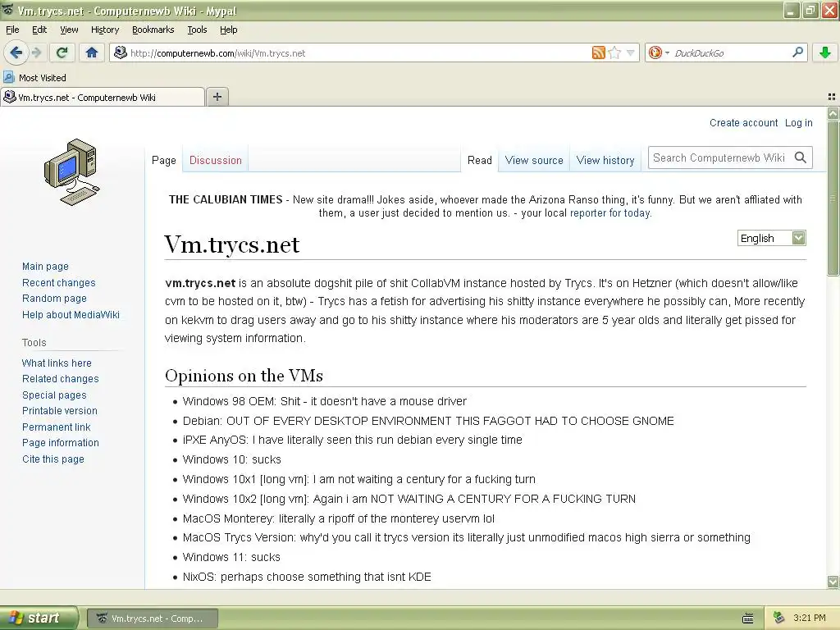Click the system tray icon beside clock
Image resolution: width=840 pixels, height=630 pixels.
tap(778, 618)
